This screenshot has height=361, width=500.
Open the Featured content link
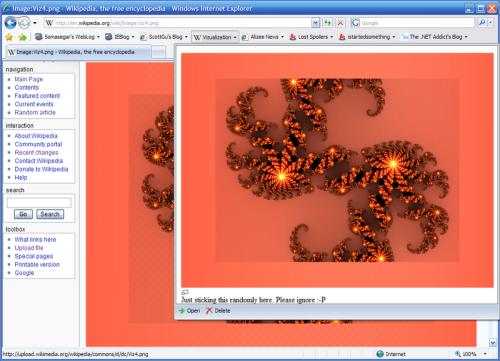37,96
